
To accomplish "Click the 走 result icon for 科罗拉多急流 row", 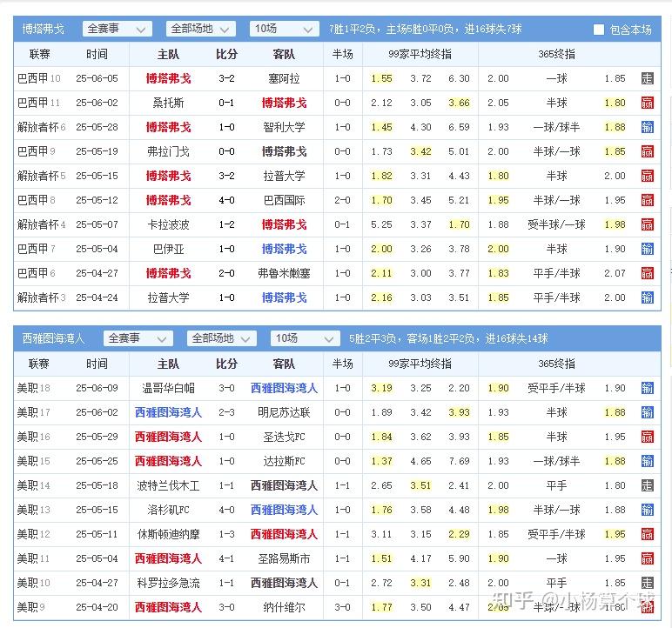I will click(x=647, y=583).
